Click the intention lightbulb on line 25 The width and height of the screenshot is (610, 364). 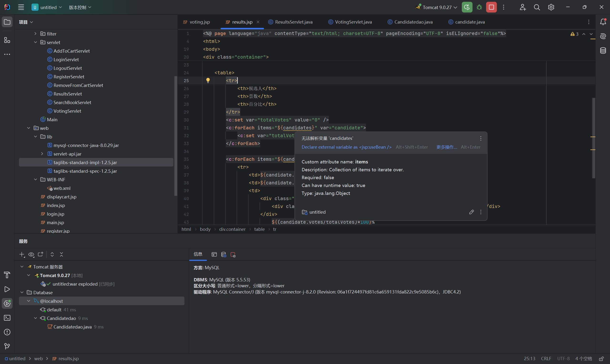[x=208, y=80]
